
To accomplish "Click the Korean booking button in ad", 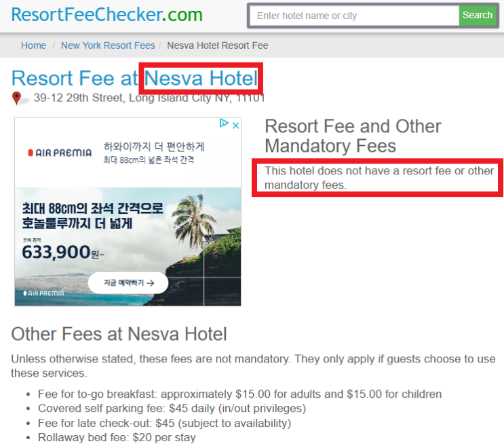I will click(x=128, y=283).
